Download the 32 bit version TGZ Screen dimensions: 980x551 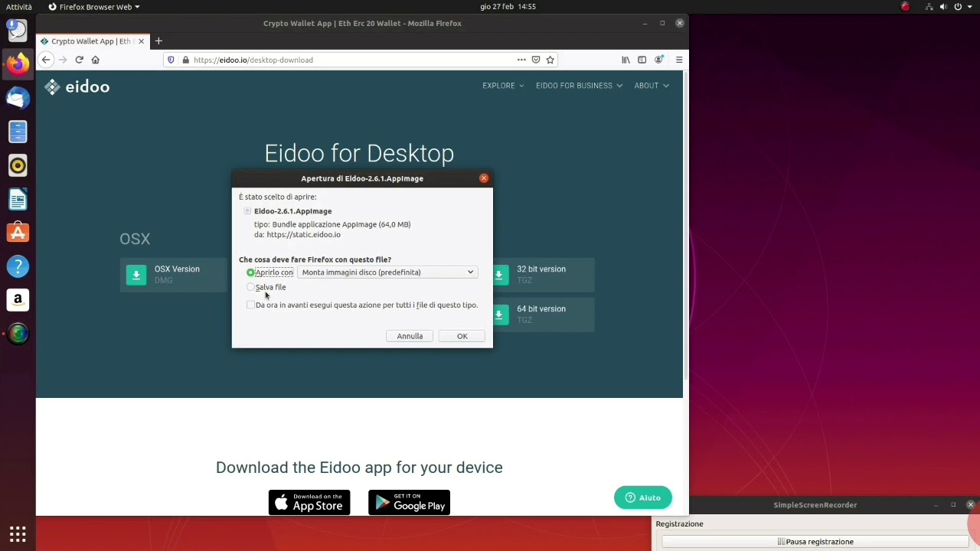point(543,275)
